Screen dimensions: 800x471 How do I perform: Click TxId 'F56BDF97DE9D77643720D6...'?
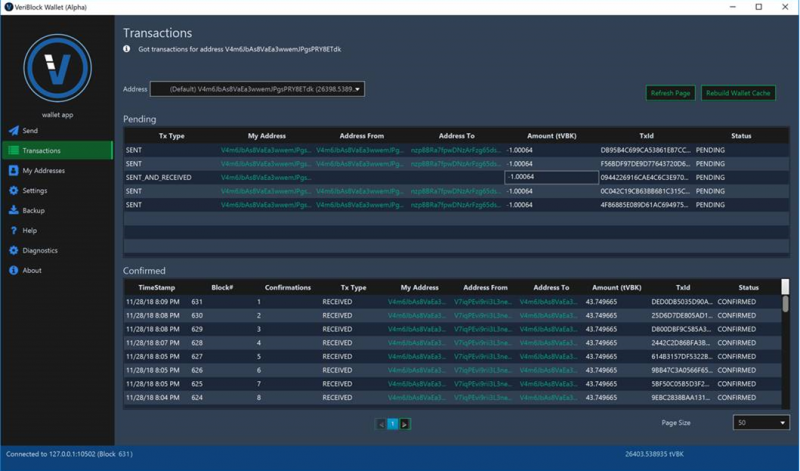[645, 164]
